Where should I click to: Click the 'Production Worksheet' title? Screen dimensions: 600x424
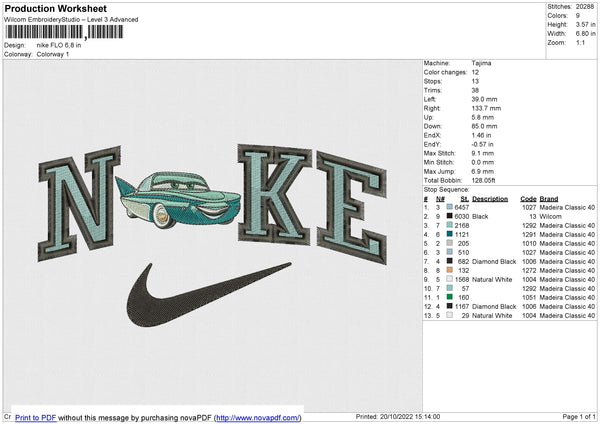(x=55, y=8)
